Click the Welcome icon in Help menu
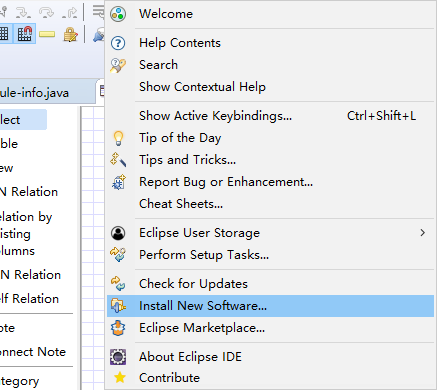This screenshot has width=437, height=390. pyautogui.click(x=118, y=14)
